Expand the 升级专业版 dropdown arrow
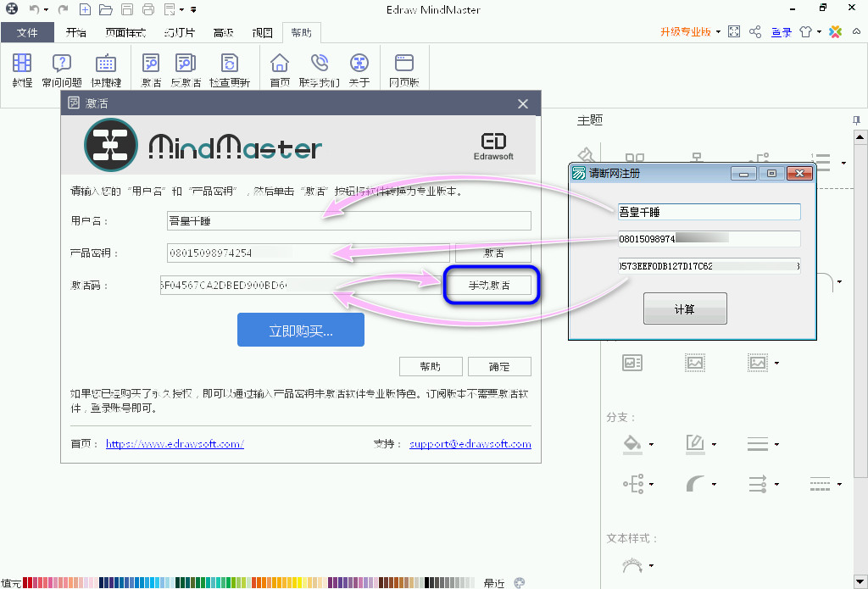This screenshot has height=589, width=868. 718,32
